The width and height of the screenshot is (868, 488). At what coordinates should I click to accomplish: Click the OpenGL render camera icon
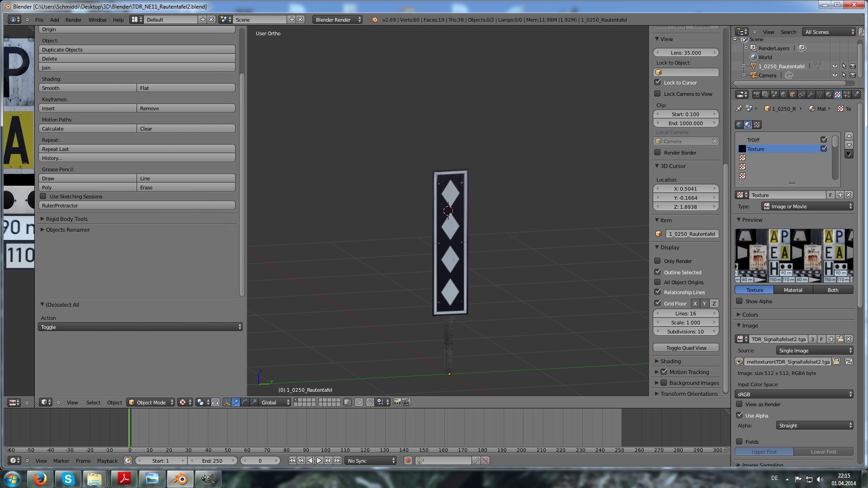click(397, 402)
